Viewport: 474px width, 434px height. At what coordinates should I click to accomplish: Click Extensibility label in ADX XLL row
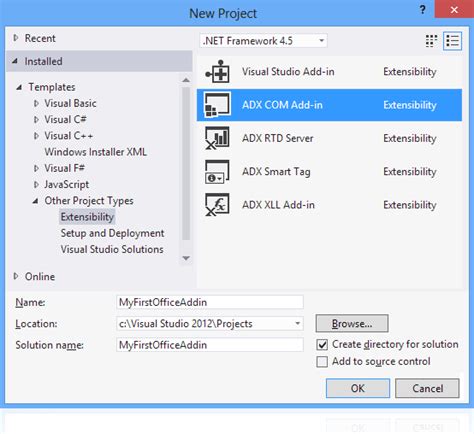[410, 205]
